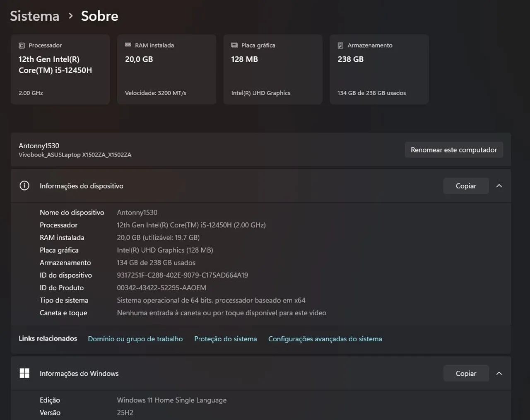Copy device information with the Copiar button
Screen dimensions: 530x420
coord(466,186)
